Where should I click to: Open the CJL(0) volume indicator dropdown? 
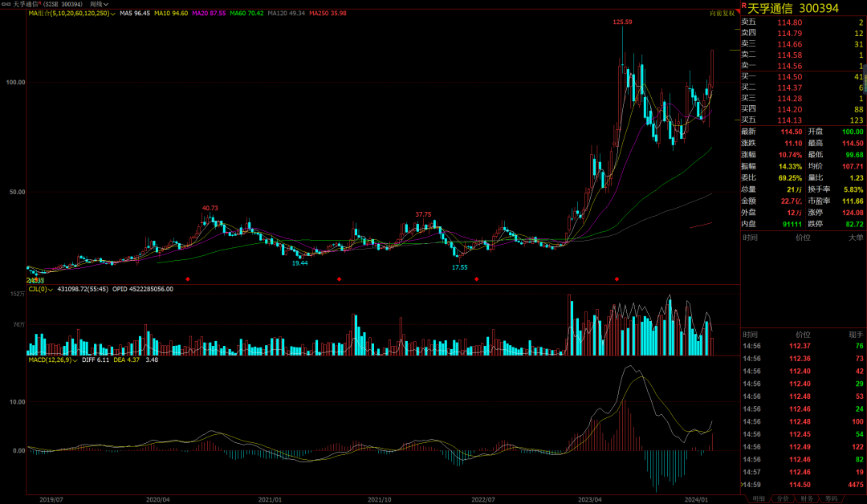click(49, 289)
